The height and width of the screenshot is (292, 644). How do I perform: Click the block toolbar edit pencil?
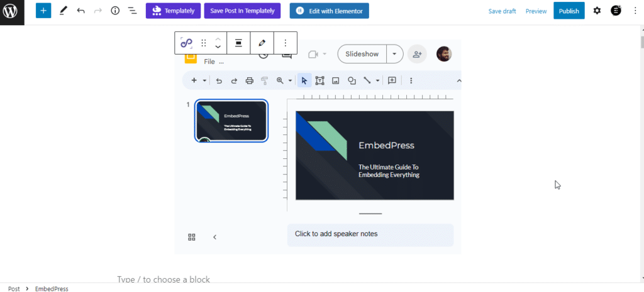click(x=262, y=43)
